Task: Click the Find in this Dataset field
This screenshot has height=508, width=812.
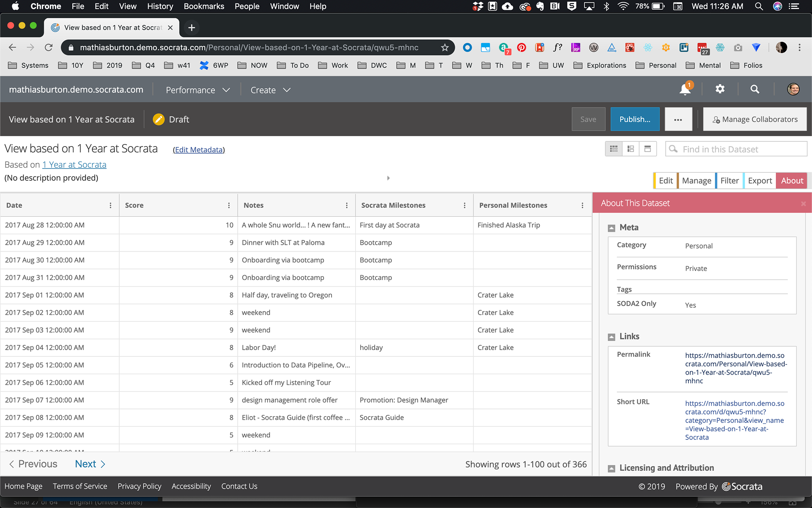Action: [x=741, y=149]
